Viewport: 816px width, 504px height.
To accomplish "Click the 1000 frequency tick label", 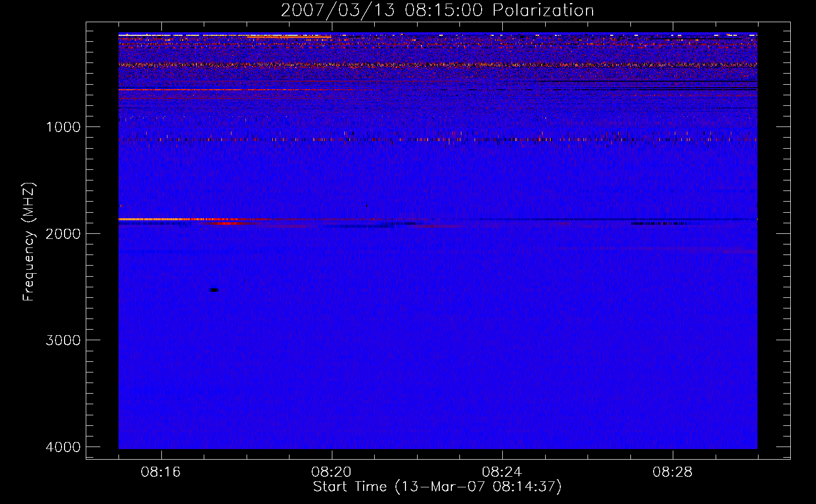I will pos(63,127).
